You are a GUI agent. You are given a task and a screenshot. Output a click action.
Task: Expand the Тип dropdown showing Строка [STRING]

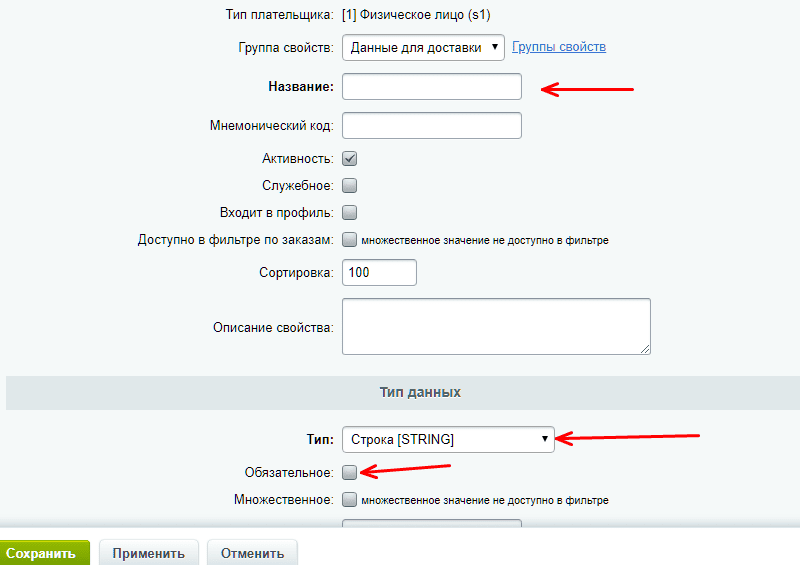[448, 439]
